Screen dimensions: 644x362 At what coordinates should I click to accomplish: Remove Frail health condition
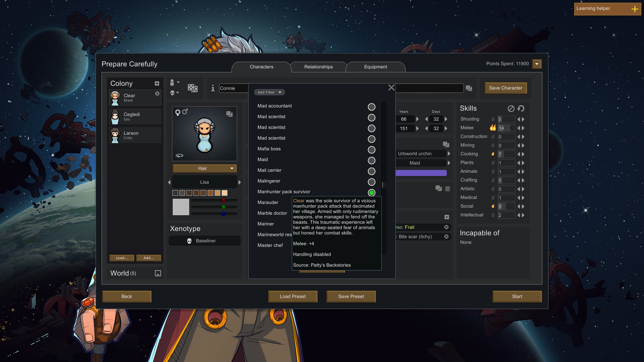446,227
